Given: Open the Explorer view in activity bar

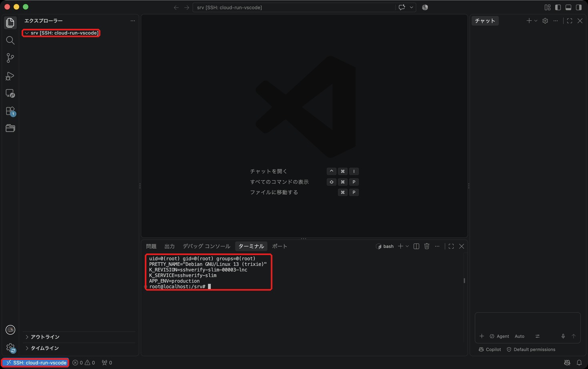Looking at the screenshot, I should tap(10, 23).
